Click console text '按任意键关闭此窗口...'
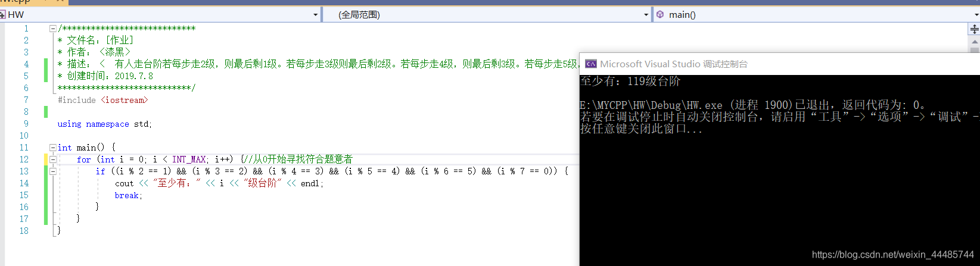 (x=642, y=129)
